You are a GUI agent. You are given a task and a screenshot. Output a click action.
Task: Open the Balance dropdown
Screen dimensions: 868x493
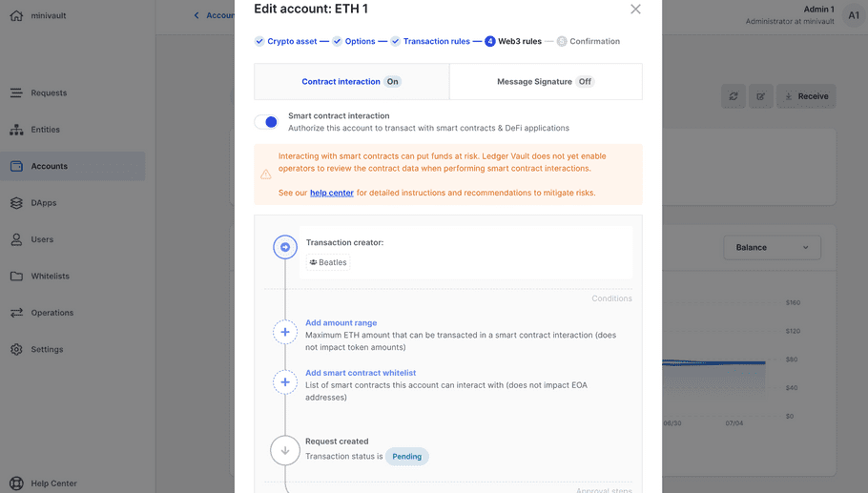pyautogui.click(x=772, y=248)
